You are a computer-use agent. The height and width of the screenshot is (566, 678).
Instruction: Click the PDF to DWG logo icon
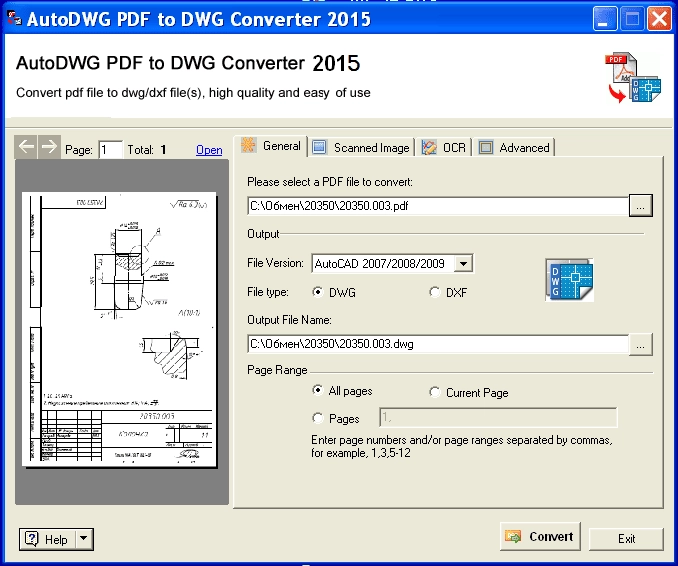click(633, 77)
